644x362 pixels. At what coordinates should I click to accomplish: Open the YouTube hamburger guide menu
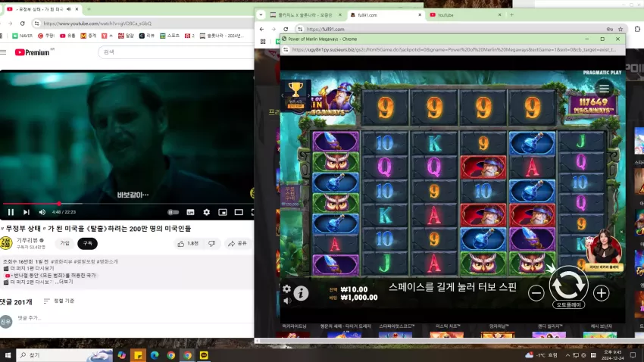coord(3,52)
